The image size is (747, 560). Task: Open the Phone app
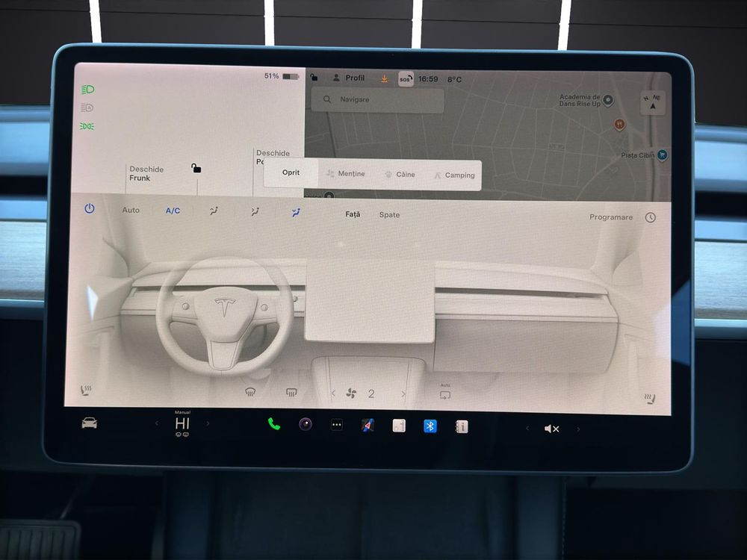[274, 424]
